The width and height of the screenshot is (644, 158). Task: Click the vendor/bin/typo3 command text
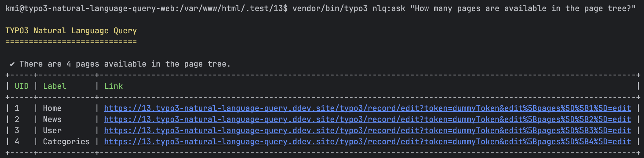tap(330, 8)
